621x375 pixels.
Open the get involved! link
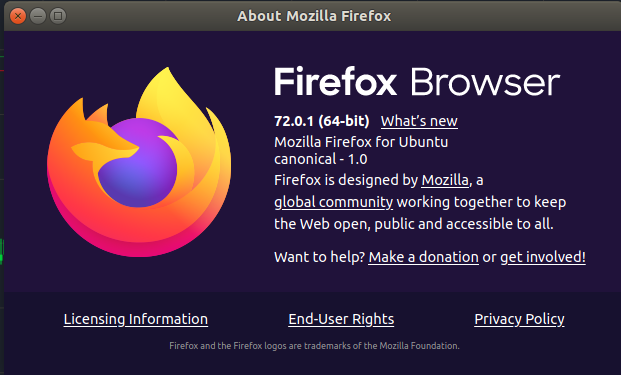(x=543, y=257)
